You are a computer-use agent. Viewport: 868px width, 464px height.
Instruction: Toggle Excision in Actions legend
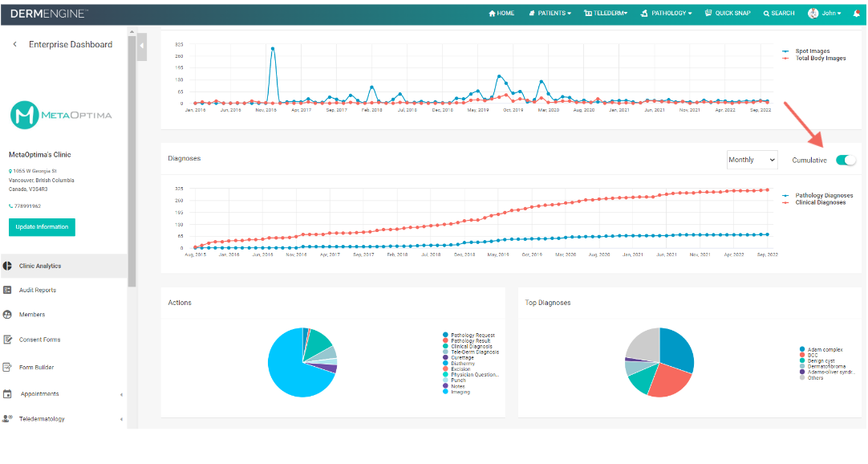tap(456, 368)
